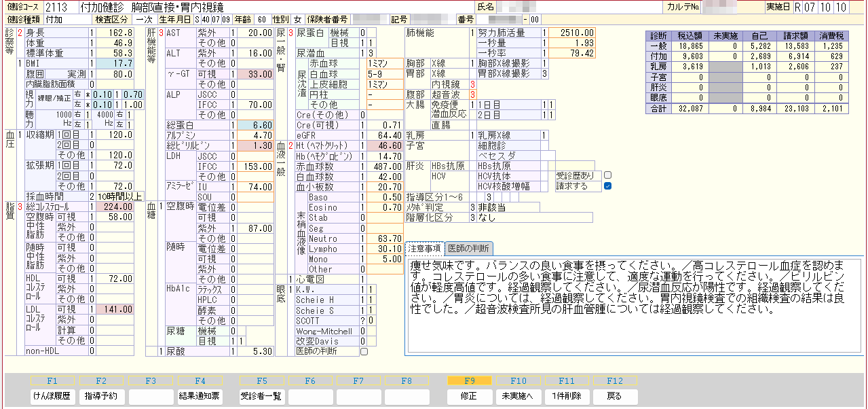This screenshot has width=868, height=409.
Task: Click the γ-GT value field 33.00
Action: click(252, 73)
